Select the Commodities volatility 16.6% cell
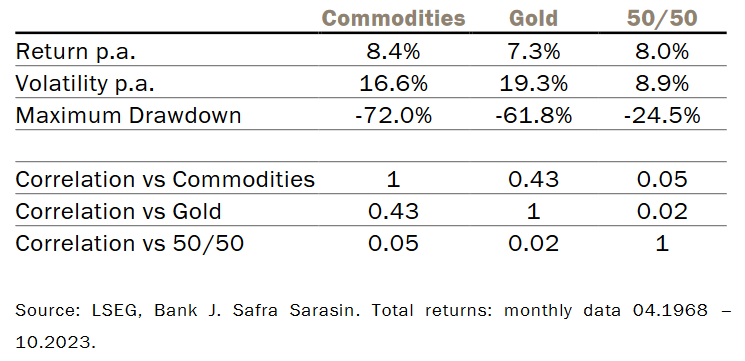 [393, 84]
